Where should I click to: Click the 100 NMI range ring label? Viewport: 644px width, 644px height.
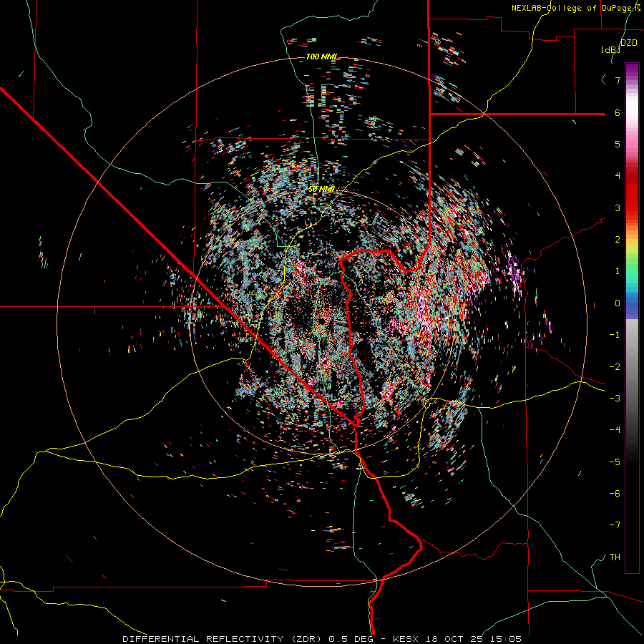pos(321,57)
